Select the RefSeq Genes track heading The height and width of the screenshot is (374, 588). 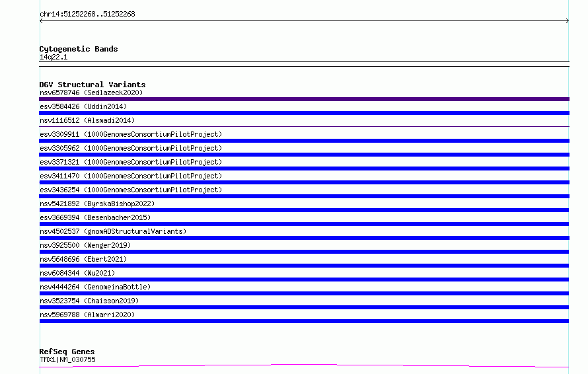67,352
